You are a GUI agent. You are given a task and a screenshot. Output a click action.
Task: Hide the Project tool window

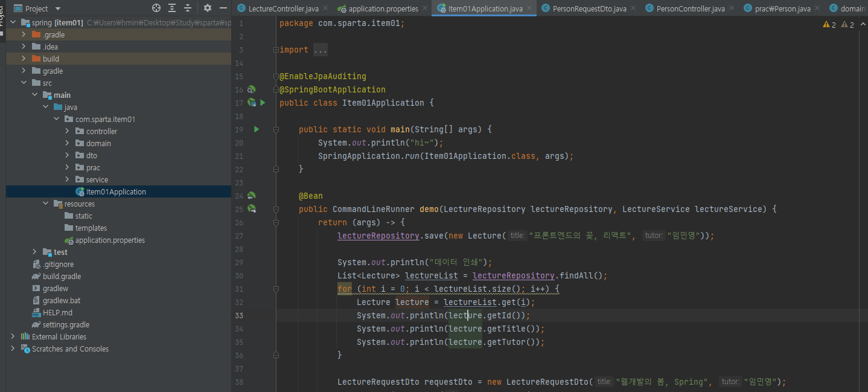coord(223,8)
